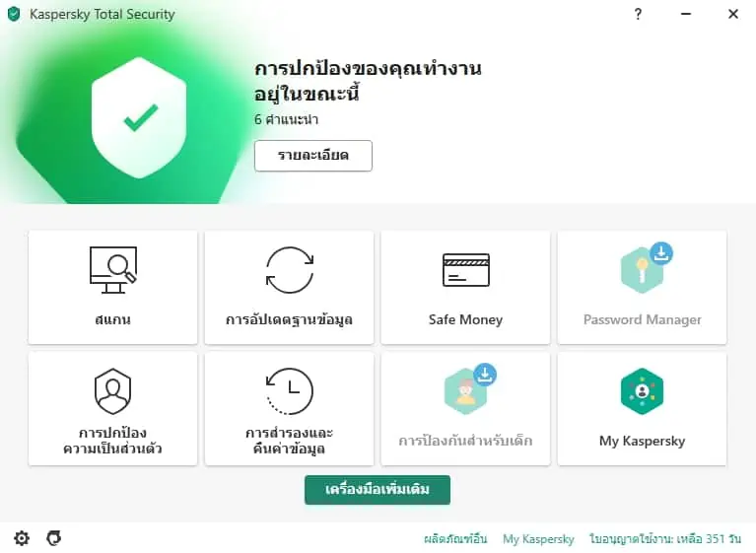Open the My Kaspersky footer link
This screenshot has height=553, width=756.
coord(538,538)
